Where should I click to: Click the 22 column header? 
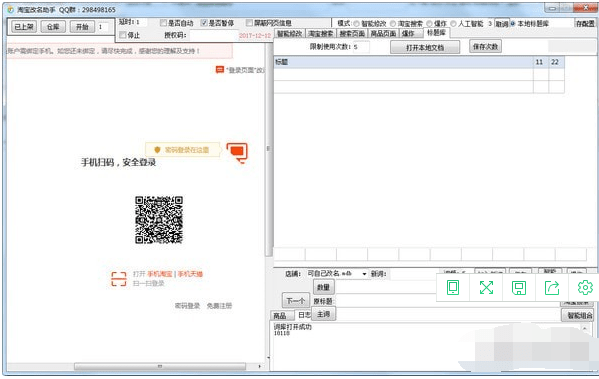pyautogui.click(x=557, y=62)
